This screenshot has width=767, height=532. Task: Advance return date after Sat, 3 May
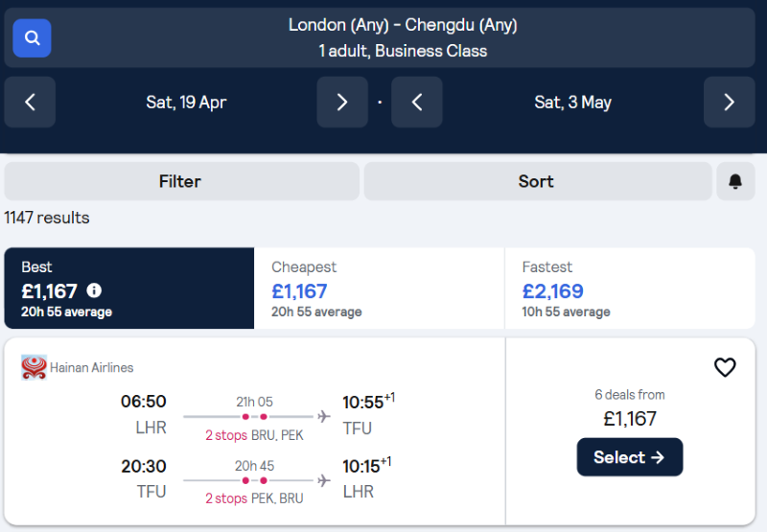pyautogui.click(x=729, y=103)
